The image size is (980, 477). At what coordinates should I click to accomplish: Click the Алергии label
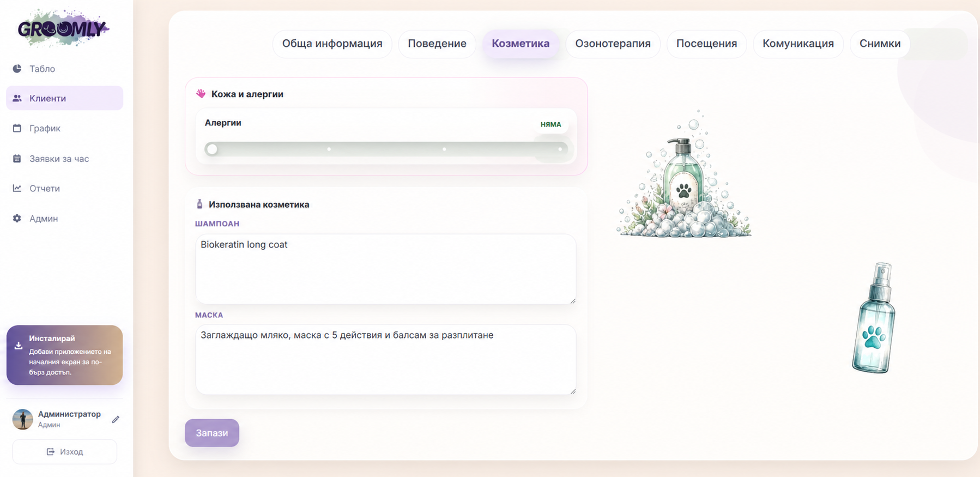[223, 123]
